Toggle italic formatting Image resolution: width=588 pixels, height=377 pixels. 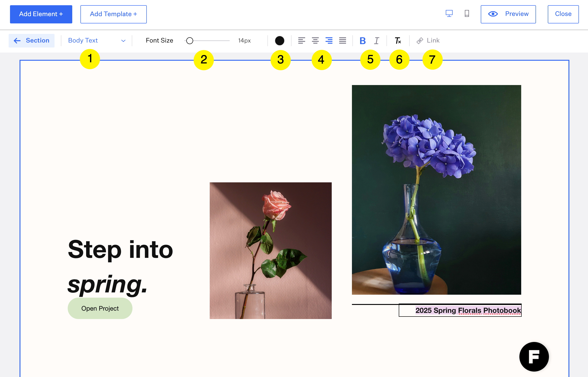point(377,41)
